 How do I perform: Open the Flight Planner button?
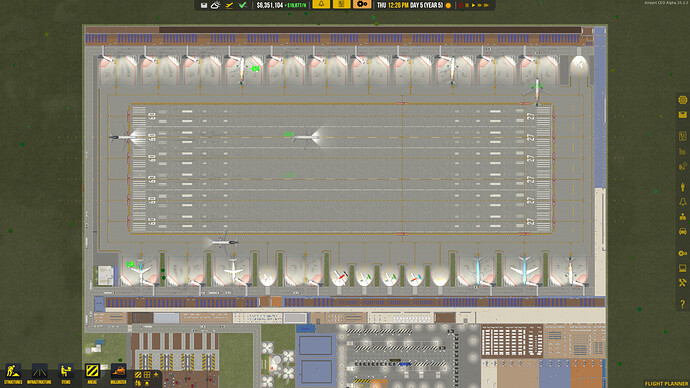pyautogui.click(x=666, y=384)
